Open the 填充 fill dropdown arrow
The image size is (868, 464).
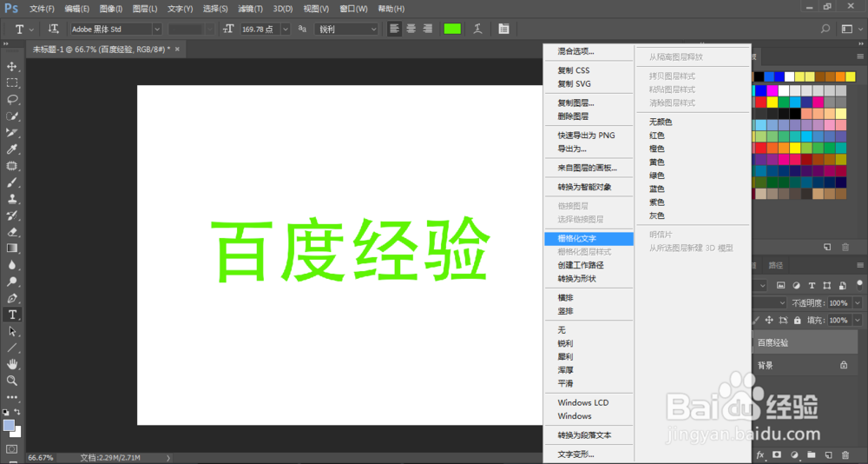858,321
